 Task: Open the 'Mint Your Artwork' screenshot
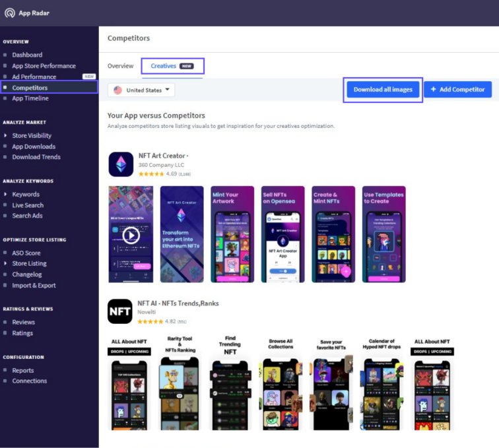point(232,234)
